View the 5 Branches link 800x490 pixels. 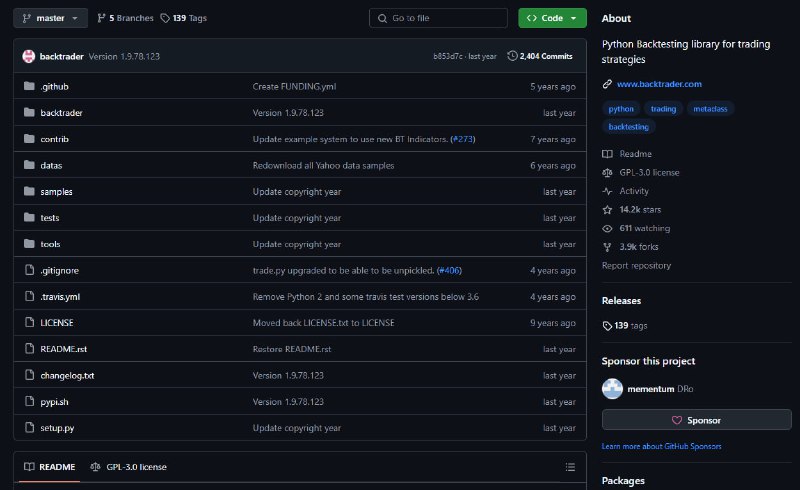click(126, 18)
